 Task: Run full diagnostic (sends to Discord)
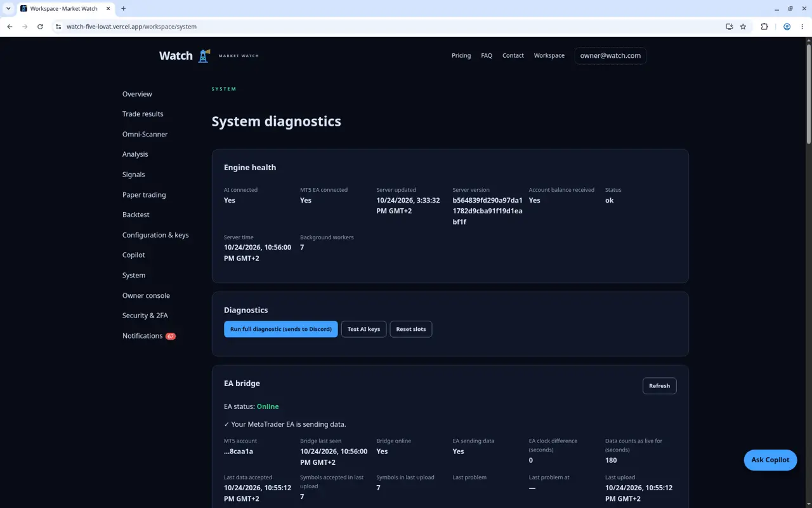pyautogui.click(x=280, y=329)
